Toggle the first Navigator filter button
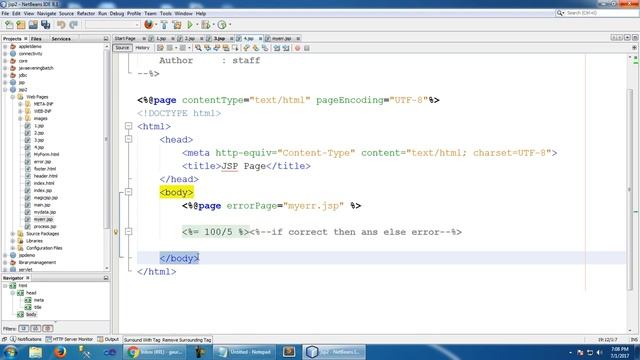Screen dimensions: 640x360 [23, 329]
